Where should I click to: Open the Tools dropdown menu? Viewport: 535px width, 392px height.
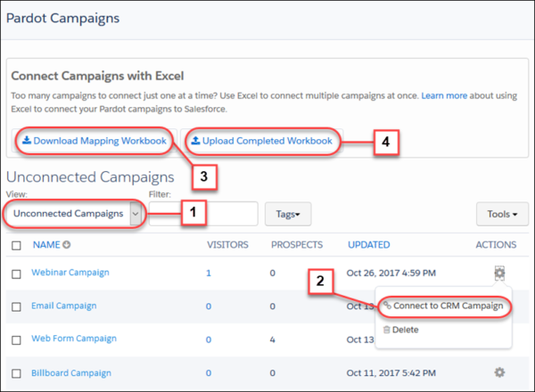pos(502,214)
